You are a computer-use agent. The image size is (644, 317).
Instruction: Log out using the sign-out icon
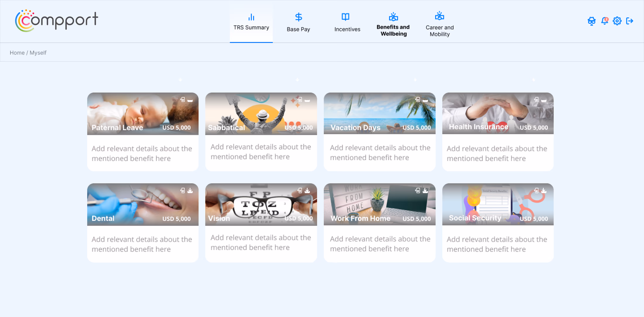[x=630, y=21]
